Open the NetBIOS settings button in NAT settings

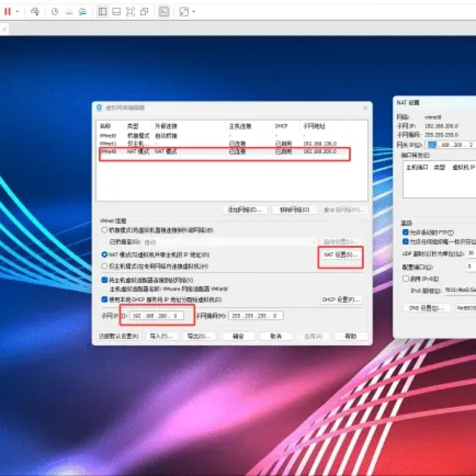465,308
